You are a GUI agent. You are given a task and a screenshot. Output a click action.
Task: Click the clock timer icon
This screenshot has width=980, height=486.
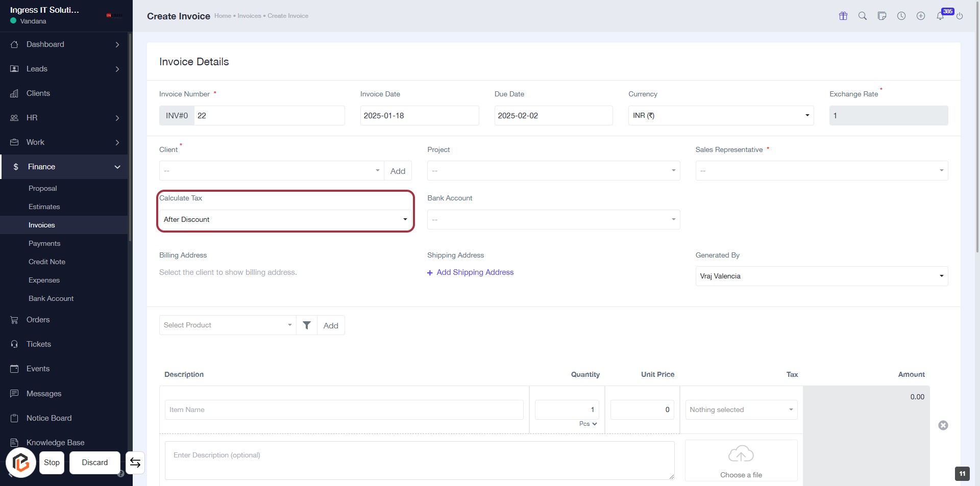(x=901, y=16)
